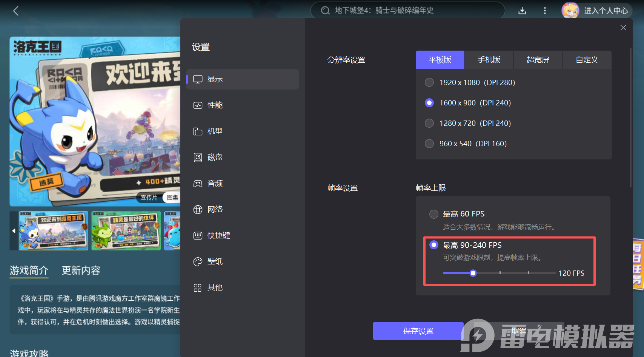The height and width of the screenshot is (357, 644).
Task: Switch to the 手机版 resolution tab
Action: click(x=489, y=60)
